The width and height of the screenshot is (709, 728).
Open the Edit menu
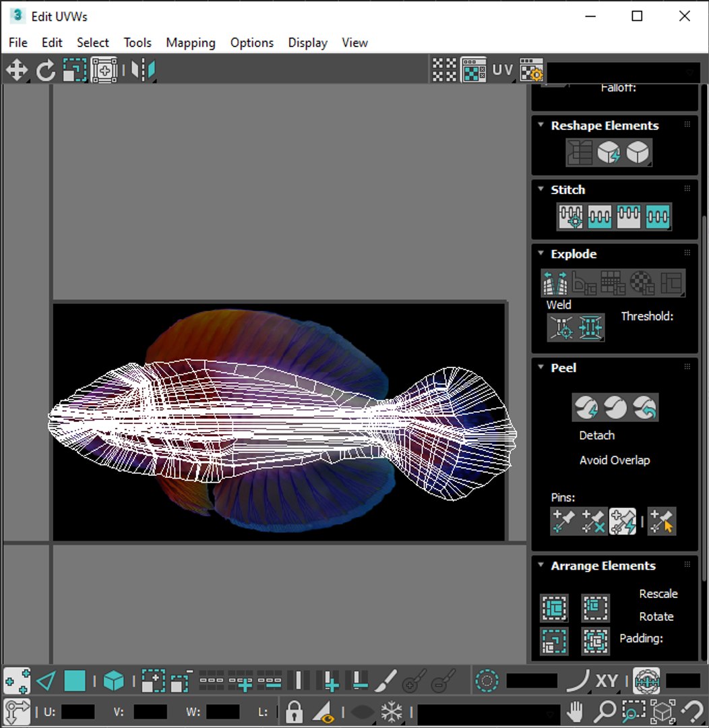[x=52, y=42]
